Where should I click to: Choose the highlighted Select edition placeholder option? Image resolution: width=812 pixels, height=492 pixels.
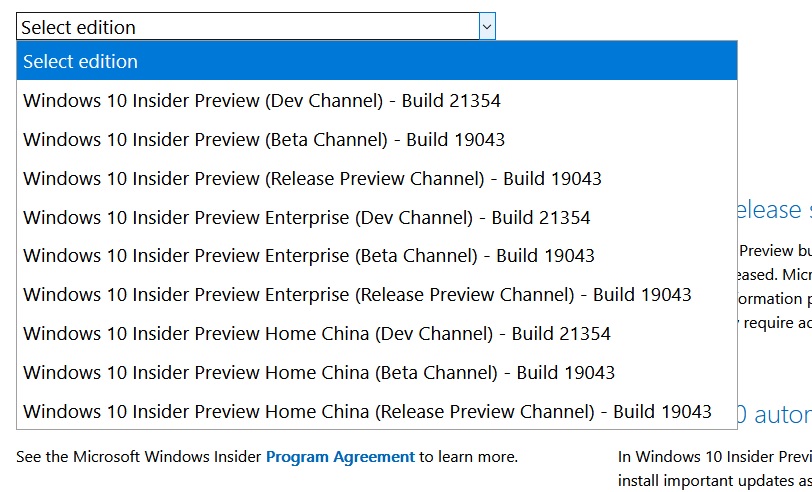click(x=376, y=61)
